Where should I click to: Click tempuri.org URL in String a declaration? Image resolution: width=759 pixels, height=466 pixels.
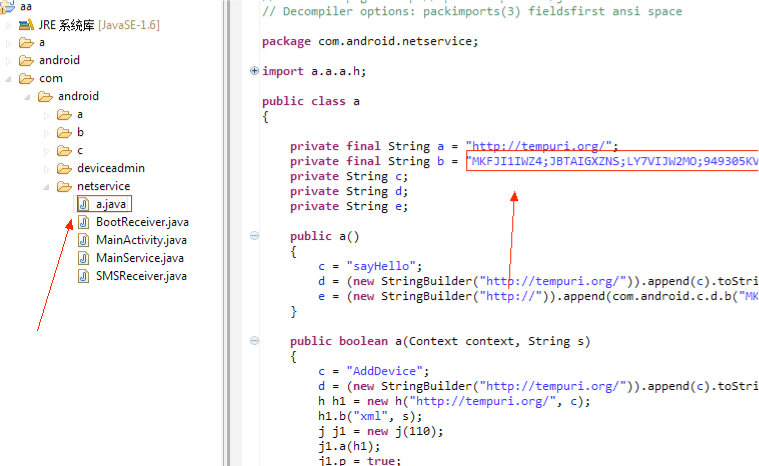(539, 146)
